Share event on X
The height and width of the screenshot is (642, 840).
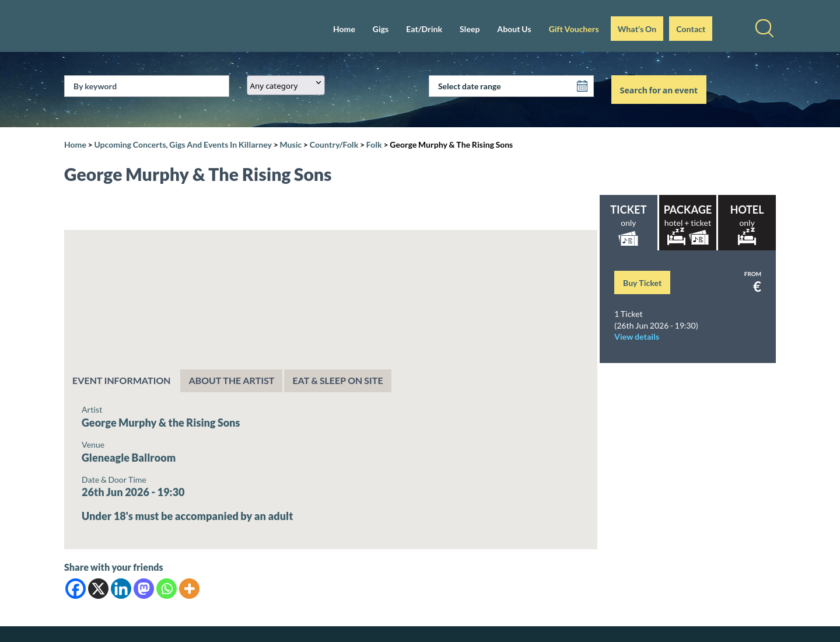point(98,588)
